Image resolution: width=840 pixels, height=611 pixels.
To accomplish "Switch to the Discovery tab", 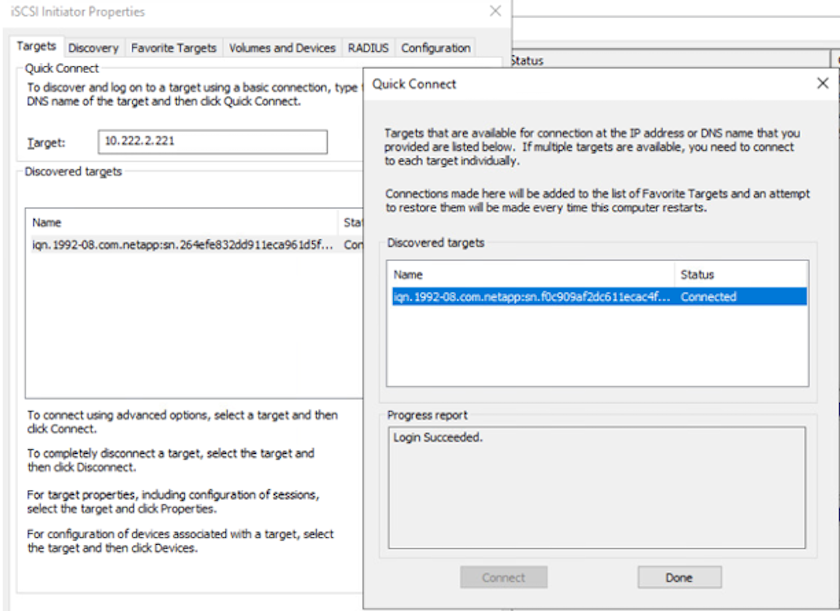I will (93, 48).
